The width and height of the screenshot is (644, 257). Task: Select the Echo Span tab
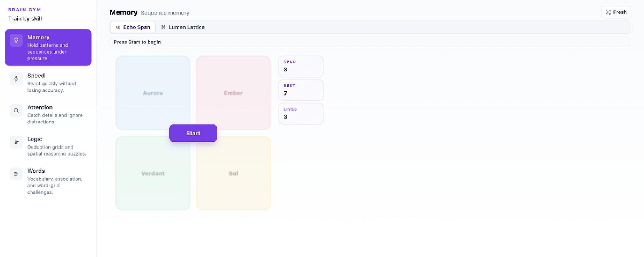133,27
